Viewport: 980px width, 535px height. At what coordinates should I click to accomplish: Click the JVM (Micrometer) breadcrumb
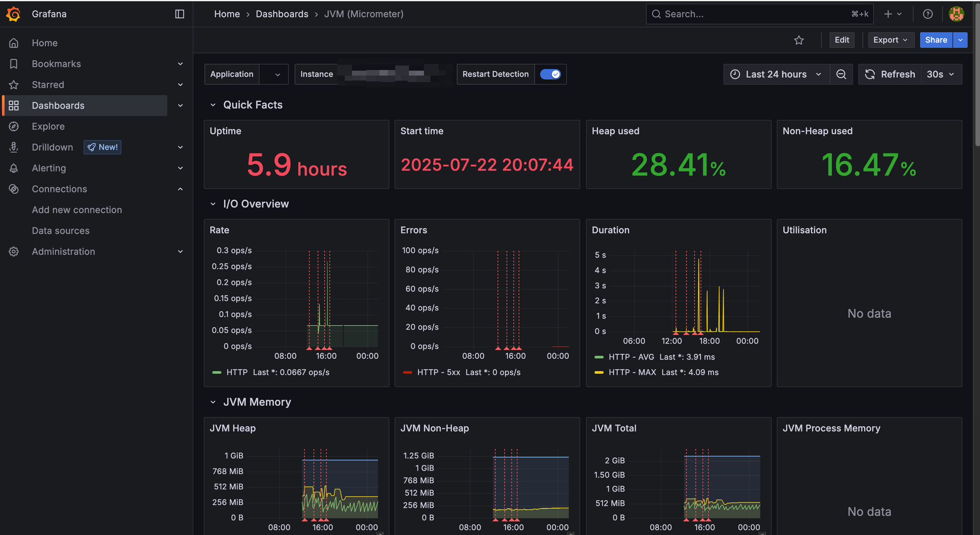click(x=364, y=14)
